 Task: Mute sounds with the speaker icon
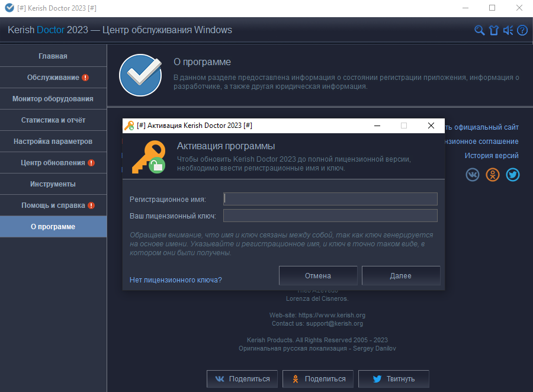tap(508, 30)
